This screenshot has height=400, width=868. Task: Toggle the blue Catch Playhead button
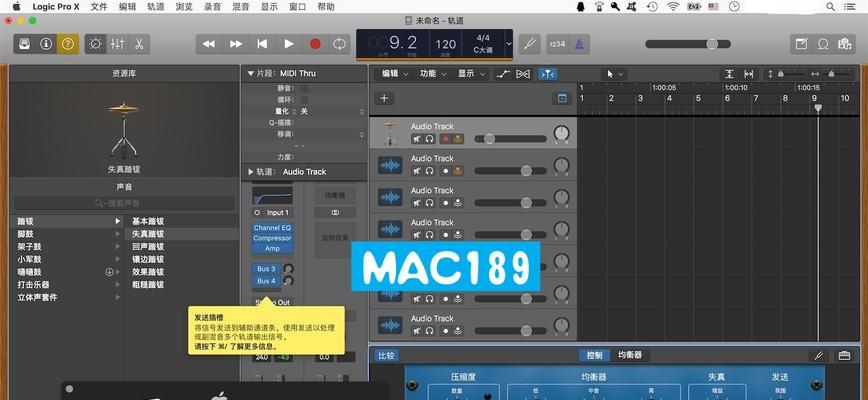[547, 74]
